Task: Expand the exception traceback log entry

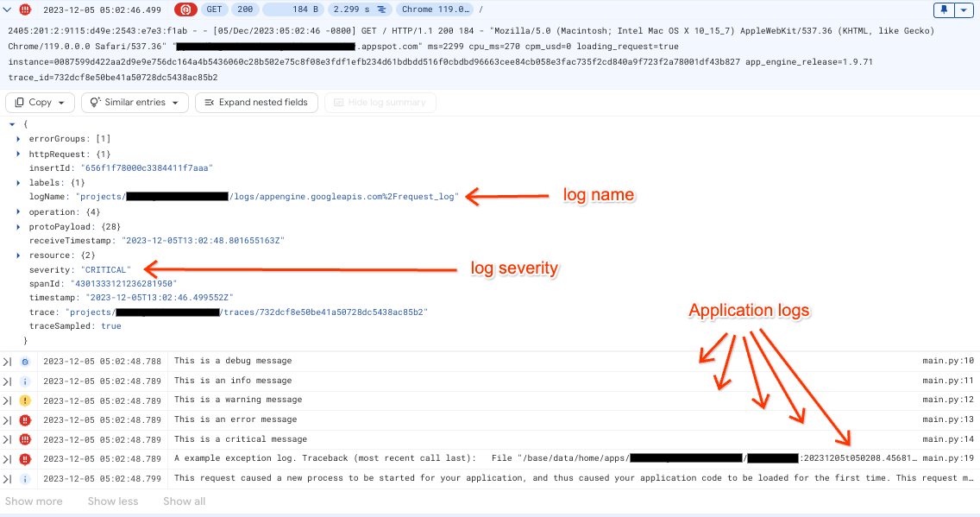Action: point(8,458)
